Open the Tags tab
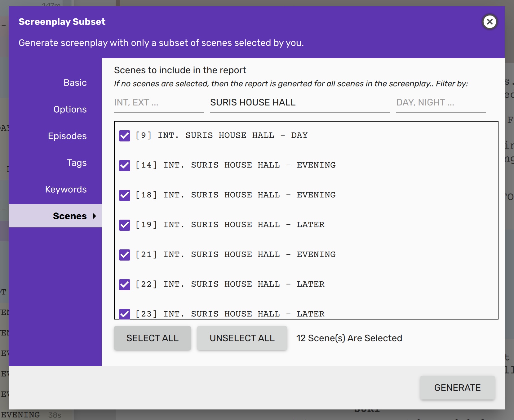Viewport: 514px width, 420px height. (77, 163)
